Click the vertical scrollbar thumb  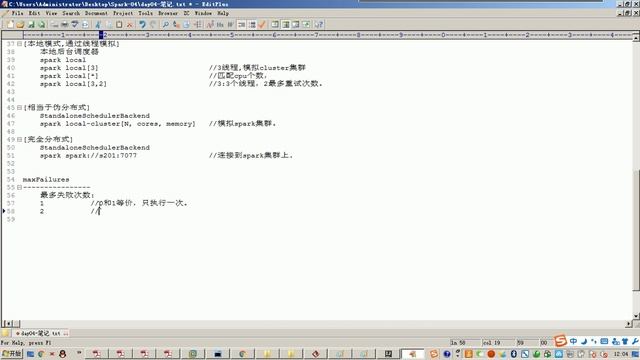636,230
